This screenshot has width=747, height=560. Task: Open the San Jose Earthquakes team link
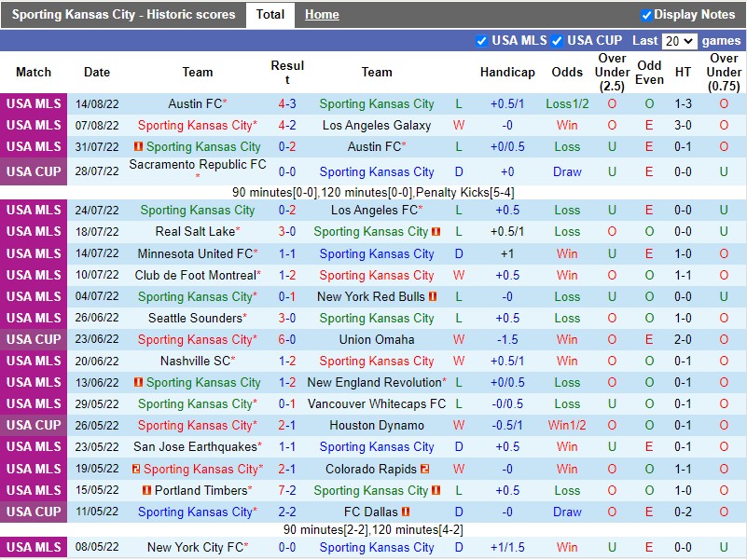tap(195, 446)
